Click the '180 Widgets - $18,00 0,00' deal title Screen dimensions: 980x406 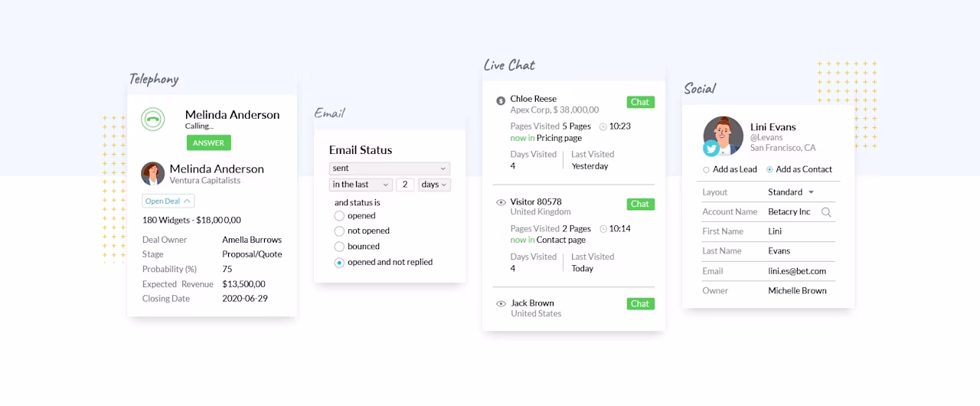(191, 221)
